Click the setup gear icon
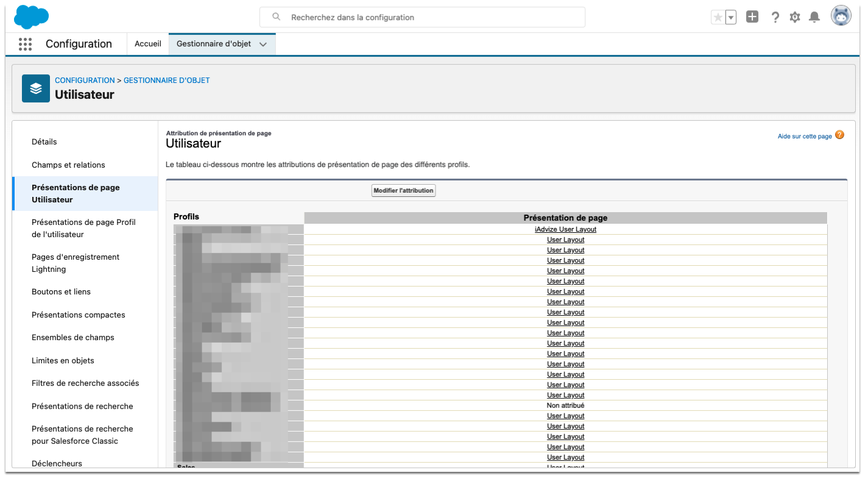 795,18
